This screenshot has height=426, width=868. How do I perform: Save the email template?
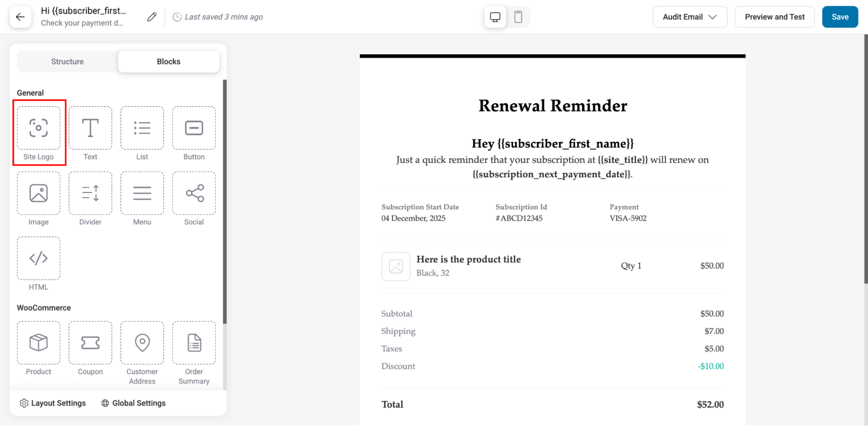click(x=840, y=17)
